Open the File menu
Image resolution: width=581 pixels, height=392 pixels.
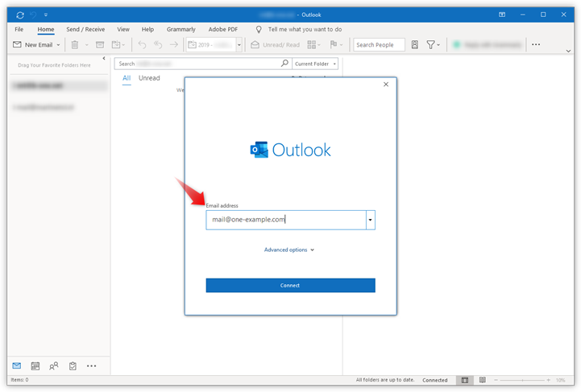pos(19,29)
